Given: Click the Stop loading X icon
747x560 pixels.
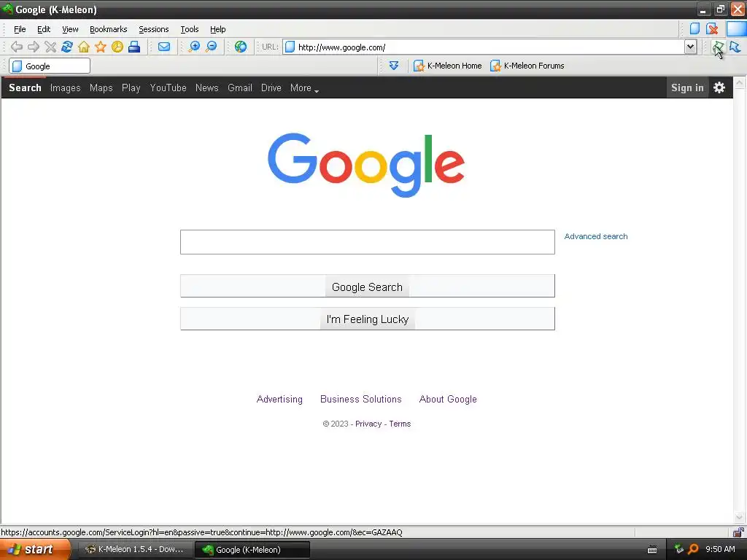Looking at the screenshot, I should point(50,47).
